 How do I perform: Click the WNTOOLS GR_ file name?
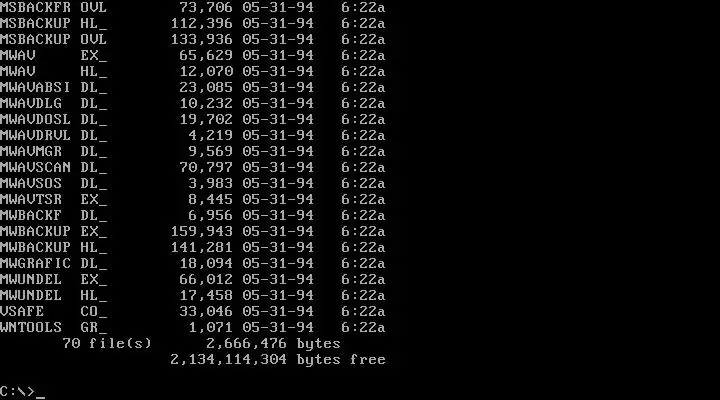[53, 327]
